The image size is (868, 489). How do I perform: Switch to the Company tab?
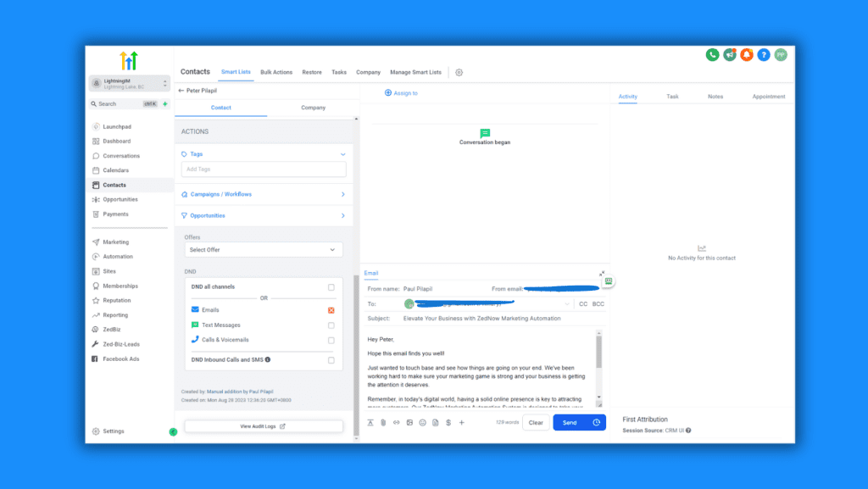pos(313,108)
